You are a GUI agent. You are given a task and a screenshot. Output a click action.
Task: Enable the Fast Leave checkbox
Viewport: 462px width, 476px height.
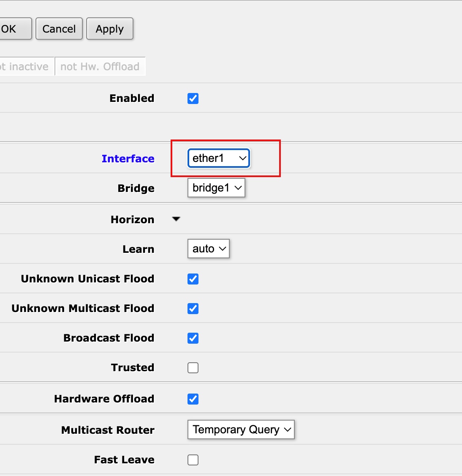click(193, 460)
